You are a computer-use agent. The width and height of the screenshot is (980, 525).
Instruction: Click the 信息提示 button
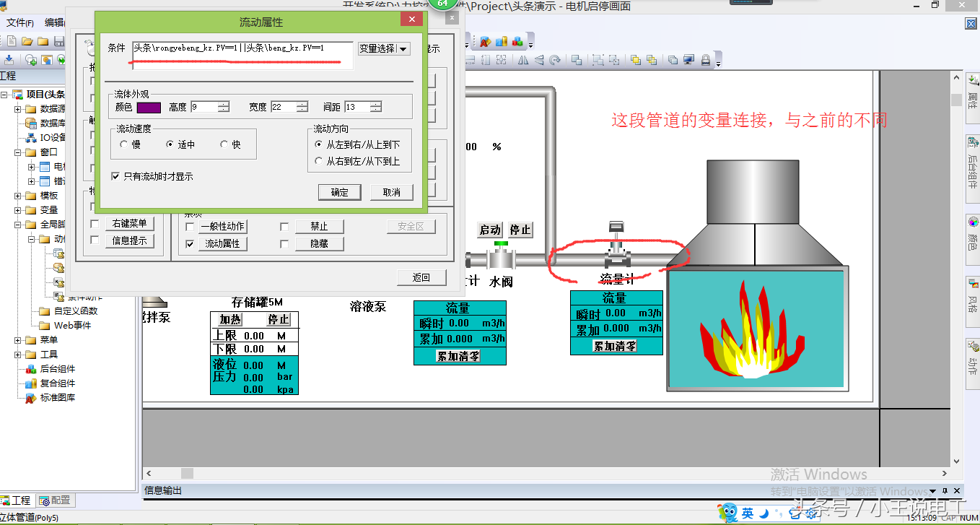pyautogui.click(x=129, y=241)
